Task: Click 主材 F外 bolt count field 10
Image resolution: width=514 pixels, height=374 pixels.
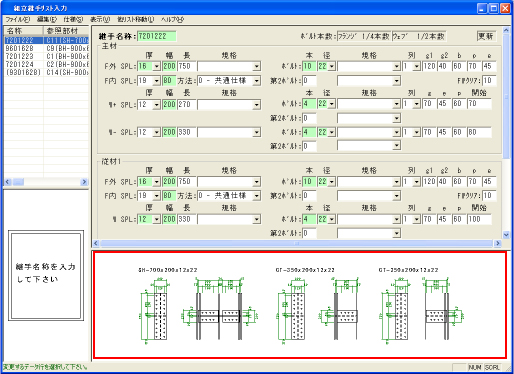Action: [309, 66]
